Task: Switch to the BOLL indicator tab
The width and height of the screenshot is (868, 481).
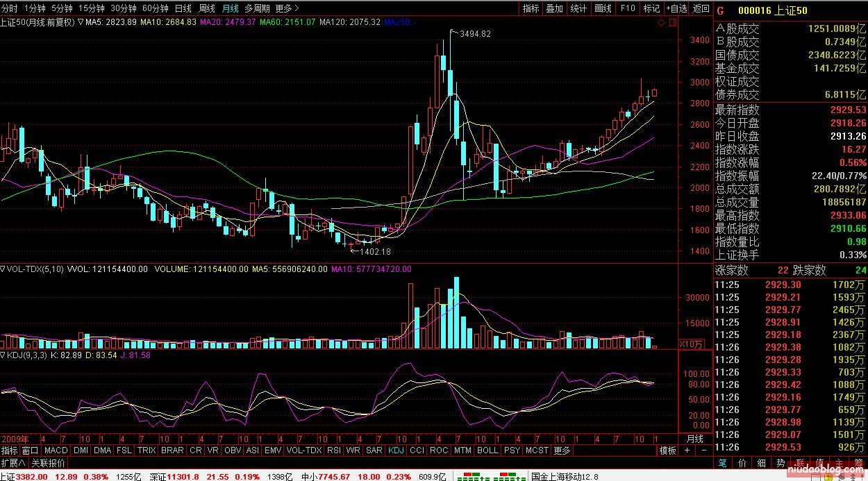Action: 487,450
